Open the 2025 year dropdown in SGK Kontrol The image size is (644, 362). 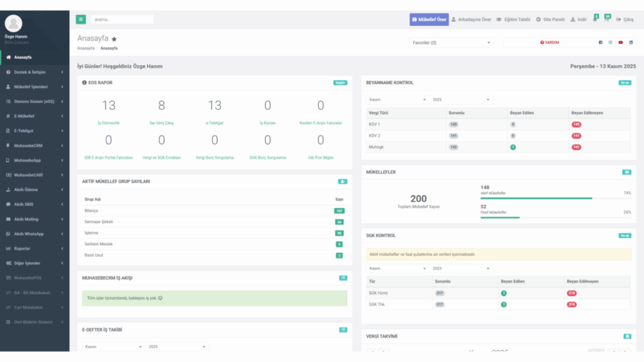tap(461, 268)
